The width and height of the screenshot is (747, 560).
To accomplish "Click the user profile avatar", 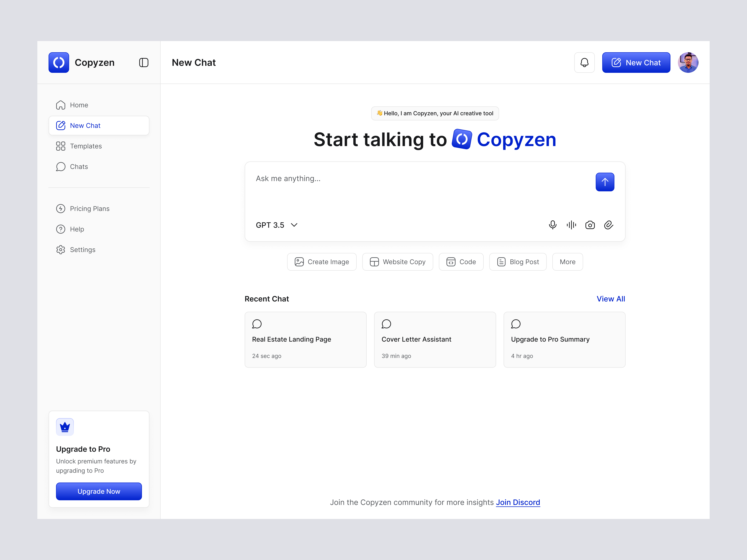I will [688, 62].
